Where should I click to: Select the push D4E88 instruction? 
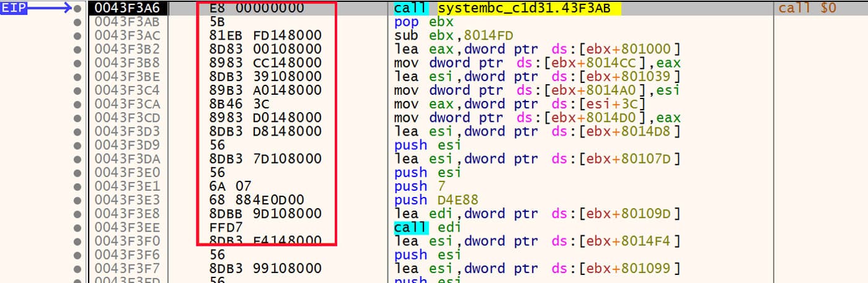tap(438, 200)
